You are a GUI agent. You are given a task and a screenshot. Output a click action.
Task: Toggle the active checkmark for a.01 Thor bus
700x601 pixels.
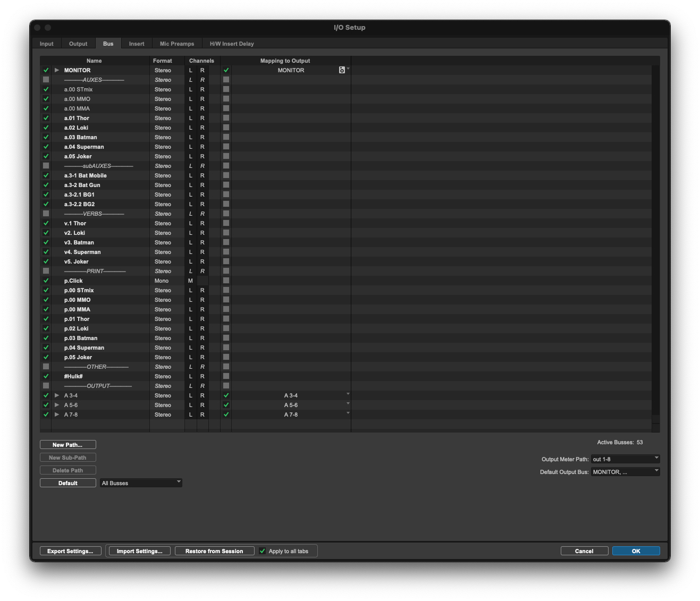click(x=46, y=118)
